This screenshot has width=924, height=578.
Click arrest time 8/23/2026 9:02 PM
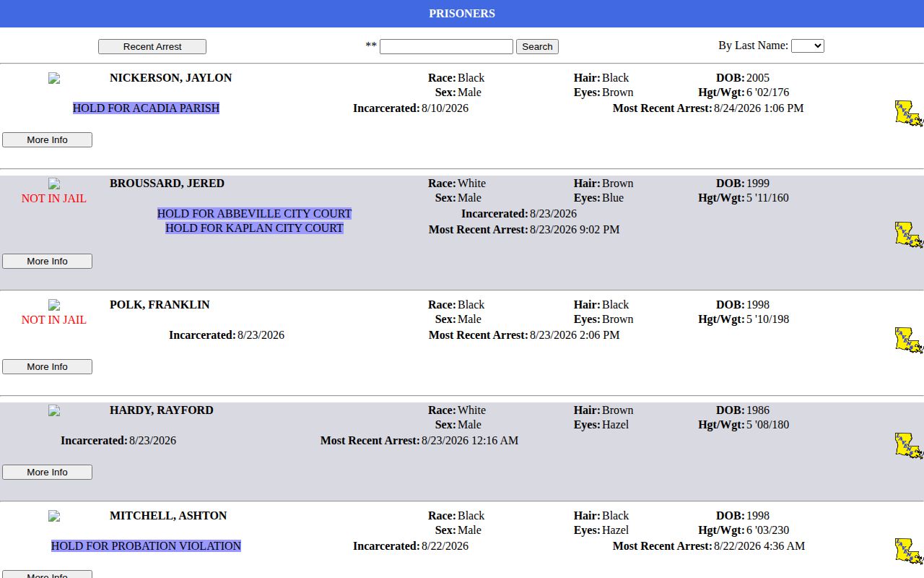(575, 230)
